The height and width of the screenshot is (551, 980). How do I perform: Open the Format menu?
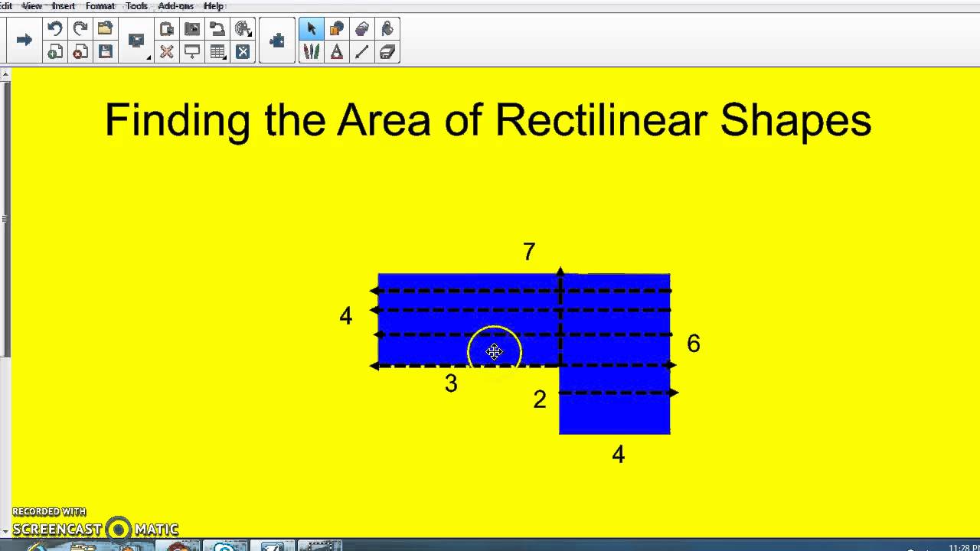100,6
